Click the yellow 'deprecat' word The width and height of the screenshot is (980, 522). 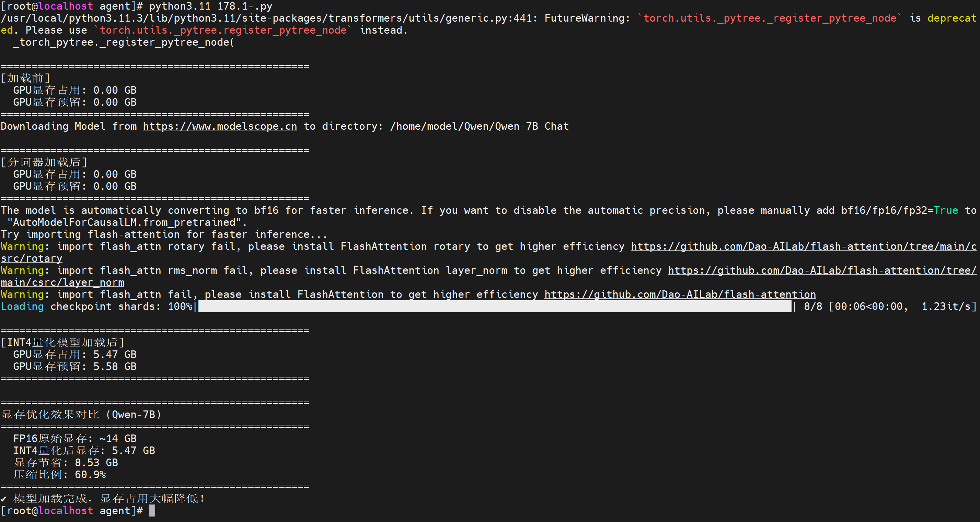952,18
